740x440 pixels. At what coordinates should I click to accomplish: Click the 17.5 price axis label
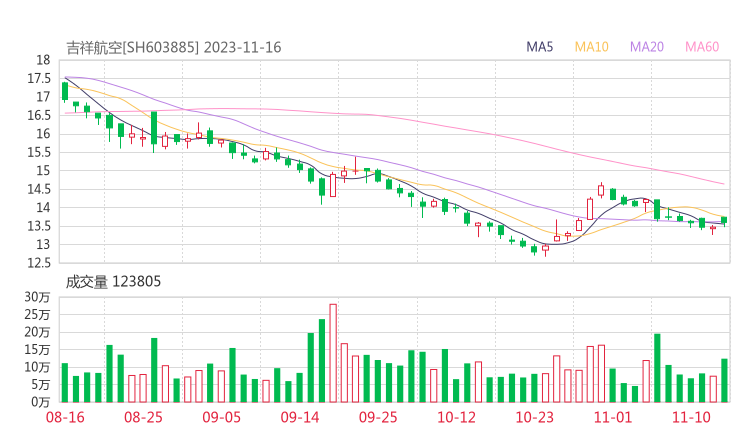39,78
